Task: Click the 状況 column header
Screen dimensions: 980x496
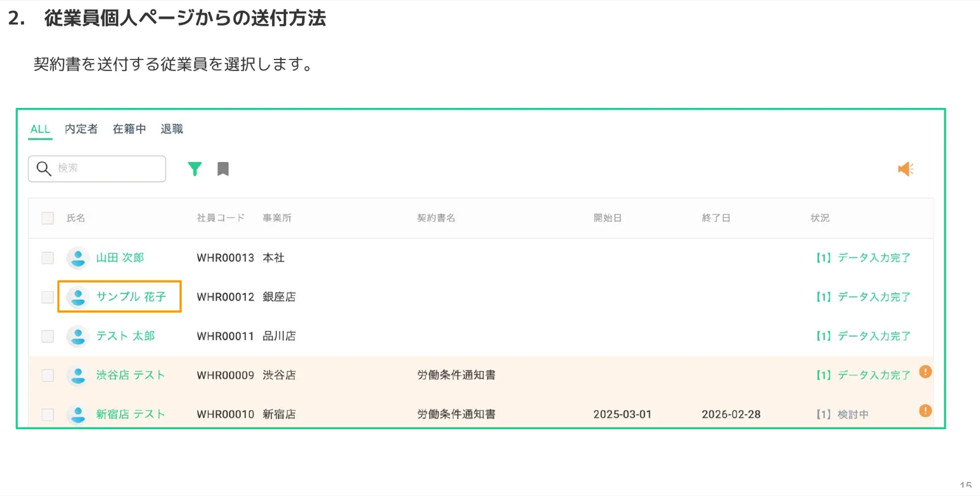Action: 820,218
